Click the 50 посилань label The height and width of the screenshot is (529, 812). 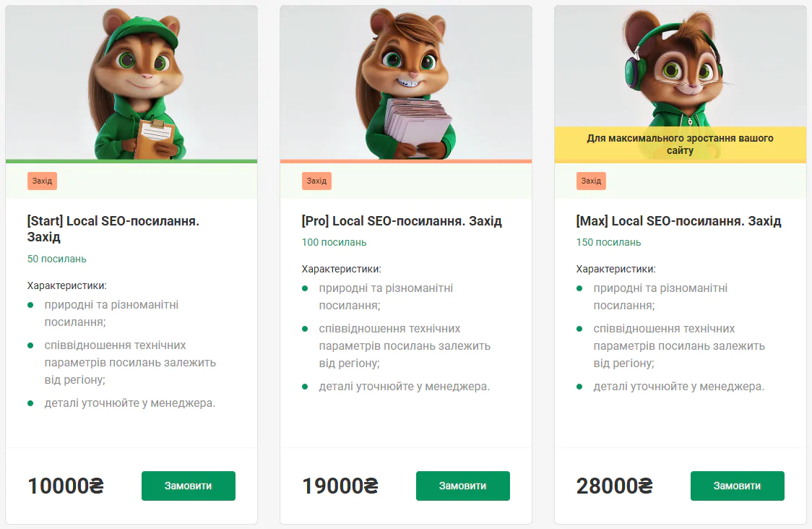(56, 259)
